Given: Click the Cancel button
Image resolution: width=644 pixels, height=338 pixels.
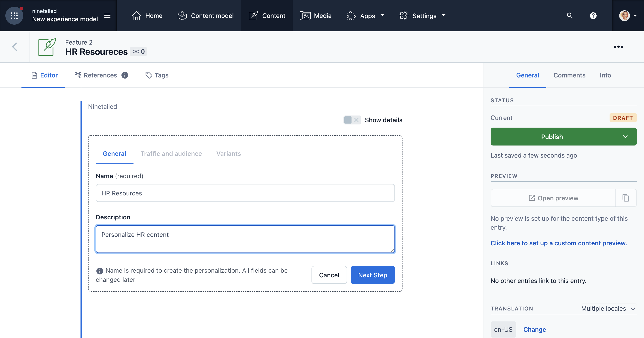Looking at the screenshot, I should click(x=329, y=275).
